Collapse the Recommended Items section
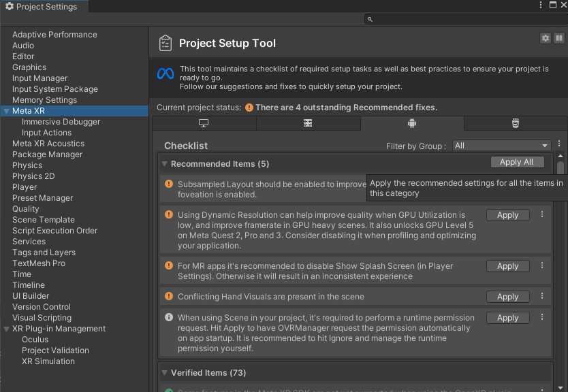This screenshot has height=392, width=568. tap(164, 164)
